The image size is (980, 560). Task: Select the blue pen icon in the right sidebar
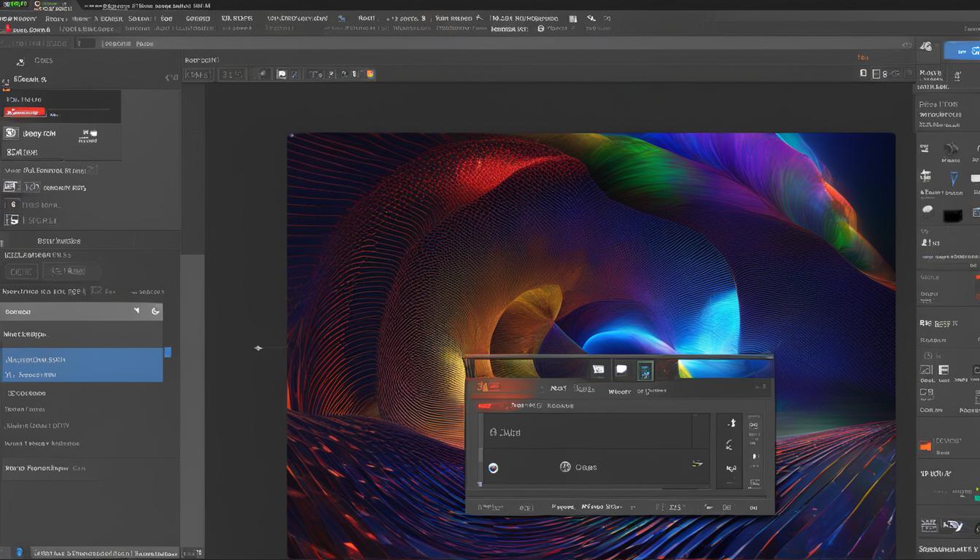tap(954, 177)
